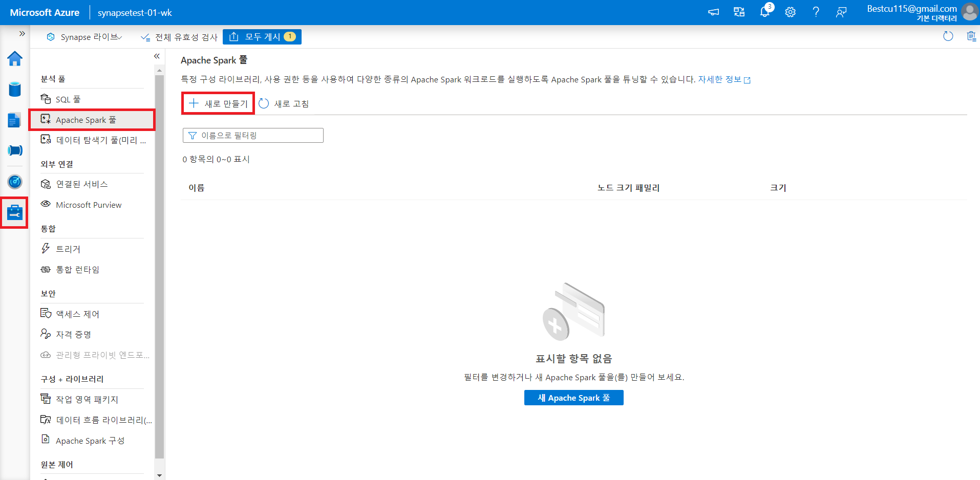Open the announcements megaphone icon

[713, 12]
